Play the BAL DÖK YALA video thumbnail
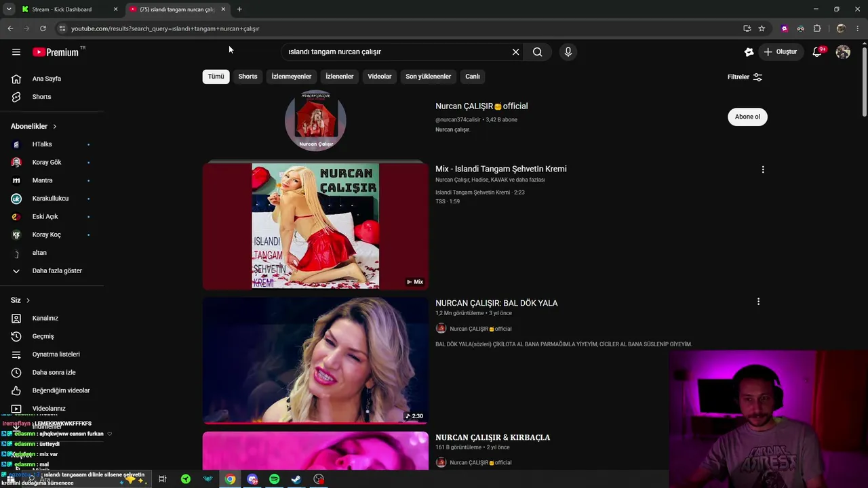The height and width of the screenshot is (488, 868). [315, 360]
